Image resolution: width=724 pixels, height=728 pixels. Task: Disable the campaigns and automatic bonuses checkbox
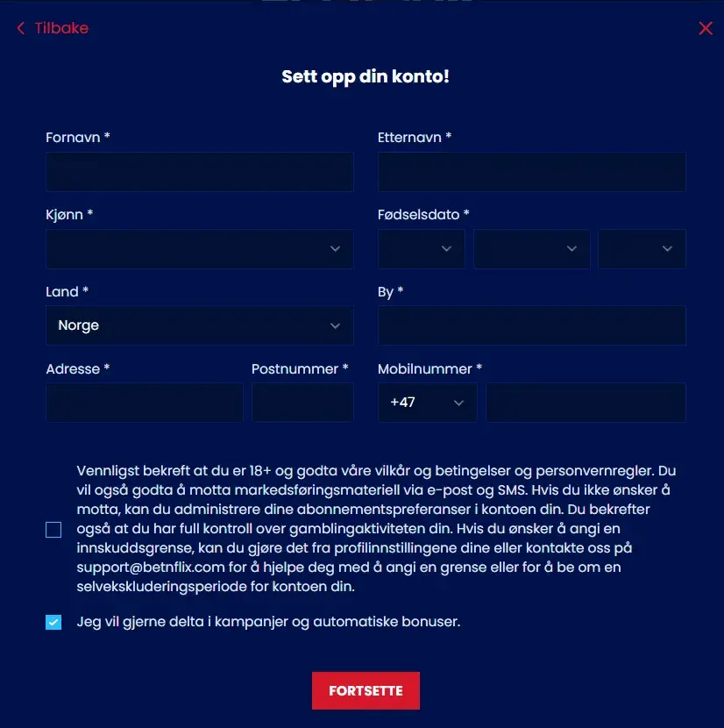point(53,620)
